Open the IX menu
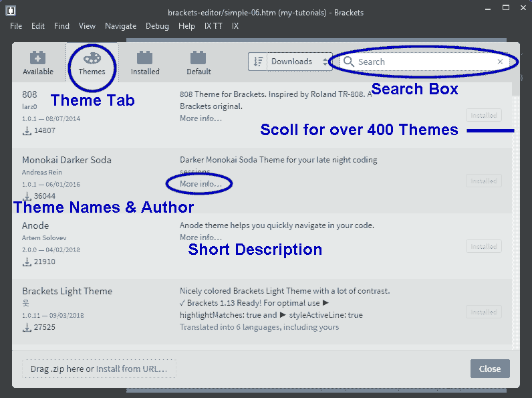Image resolution: width=532 pixels, height=398 pixels. pos(235,26)
